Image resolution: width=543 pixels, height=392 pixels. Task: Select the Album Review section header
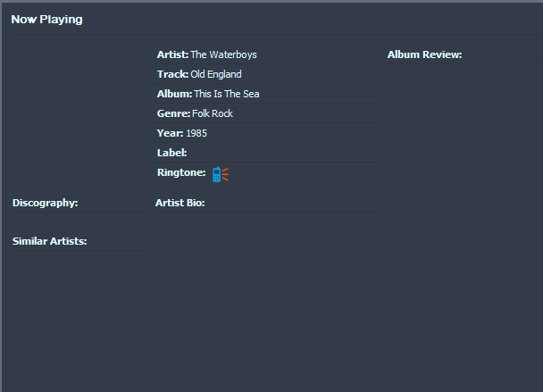click(424, 54)
